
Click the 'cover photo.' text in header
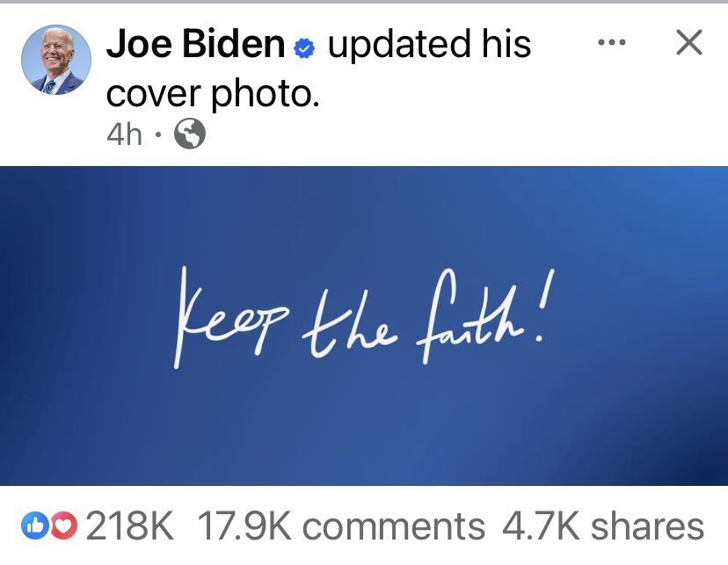[x=213, y=94]
